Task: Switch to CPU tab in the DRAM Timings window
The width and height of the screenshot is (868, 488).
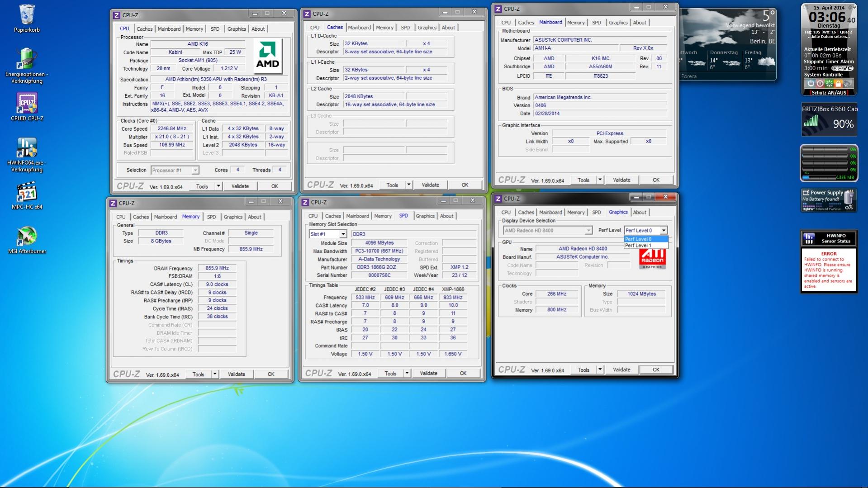Action: tap(121, 217)
